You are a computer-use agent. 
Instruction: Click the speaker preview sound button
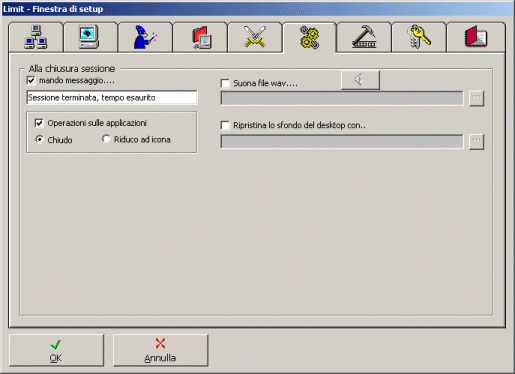point(360,80)
